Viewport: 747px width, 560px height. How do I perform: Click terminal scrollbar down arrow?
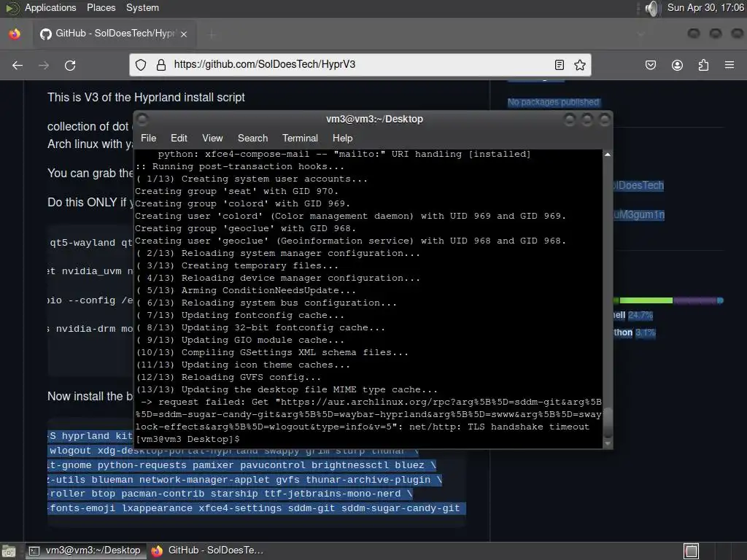click(608, 443)
